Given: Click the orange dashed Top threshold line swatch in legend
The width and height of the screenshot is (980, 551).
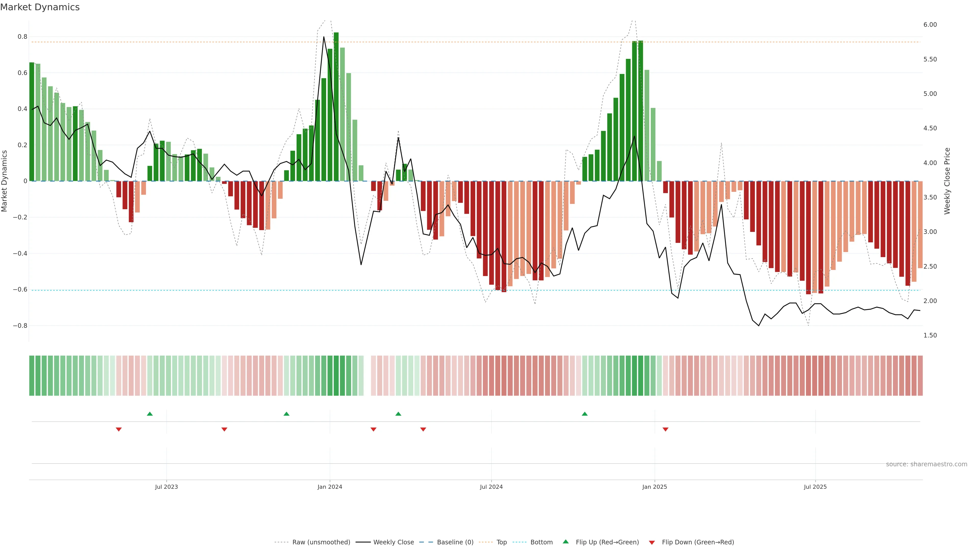Looking at the screenshot, I should [485, 542].
